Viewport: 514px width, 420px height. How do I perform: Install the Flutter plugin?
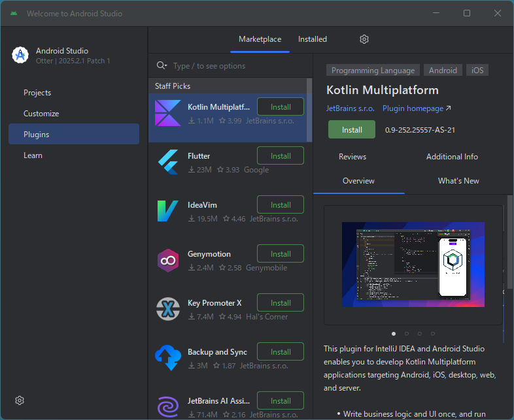[281, 156]
